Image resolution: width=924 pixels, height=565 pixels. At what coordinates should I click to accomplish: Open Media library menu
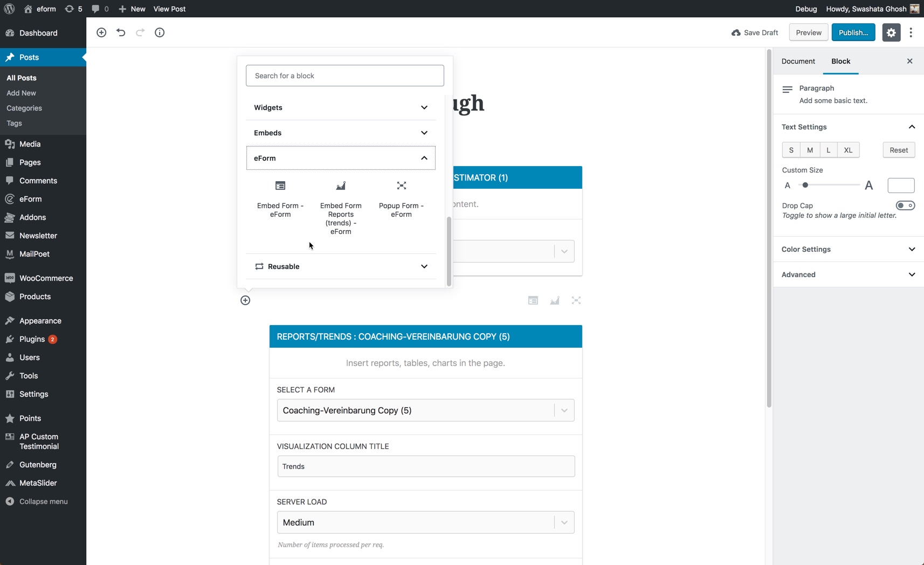(x=43, y=144)
